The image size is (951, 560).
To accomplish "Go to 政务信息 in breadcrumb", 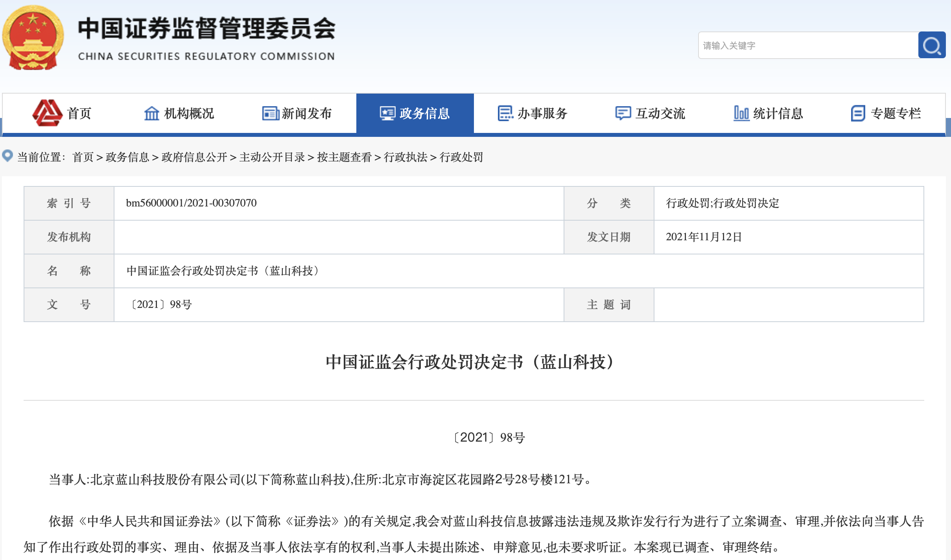I will (127, 157).
